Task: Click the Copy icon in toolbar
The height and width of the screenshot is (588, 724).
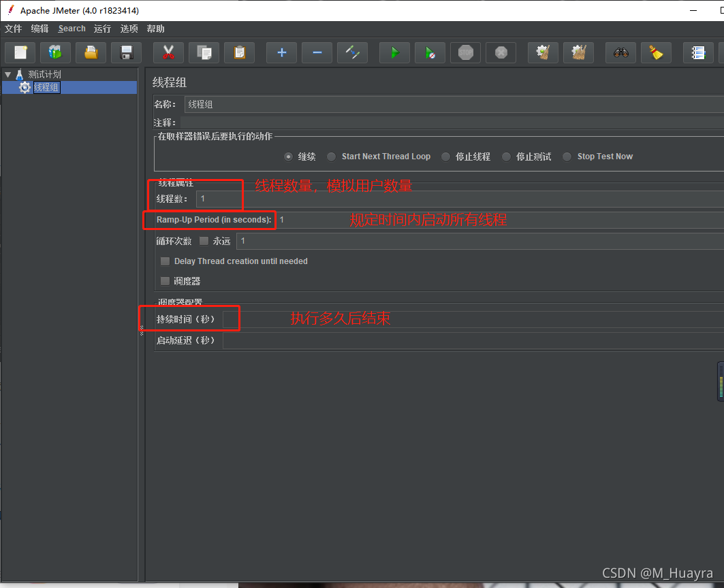Action: 204,52
